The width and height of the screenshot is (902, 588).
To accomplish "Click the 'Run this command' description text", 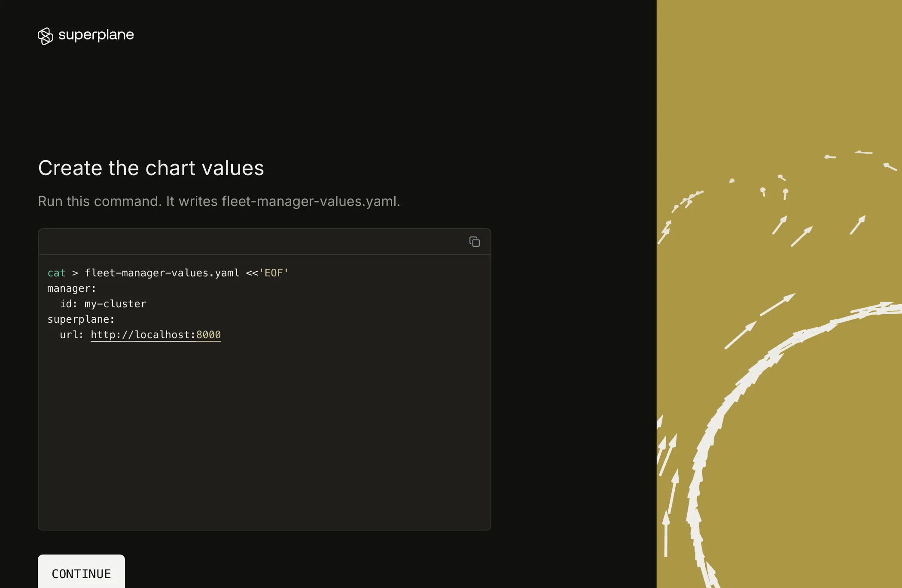I will (x=219, y=201).
